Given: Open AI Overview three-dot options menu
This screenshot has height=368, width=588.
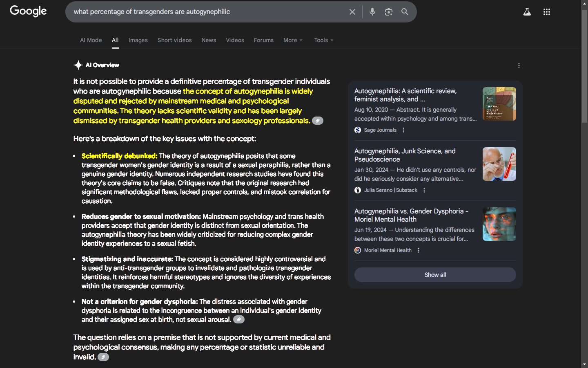Looking at the screenshot, I should click(519, 65).
